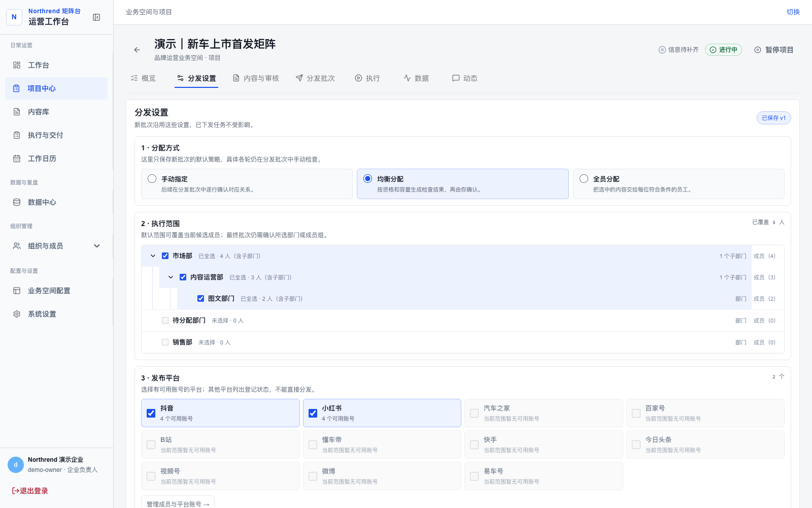Click 退出登录 to log out
Viewport: 812px width, 508px height.
click(30, 491)
